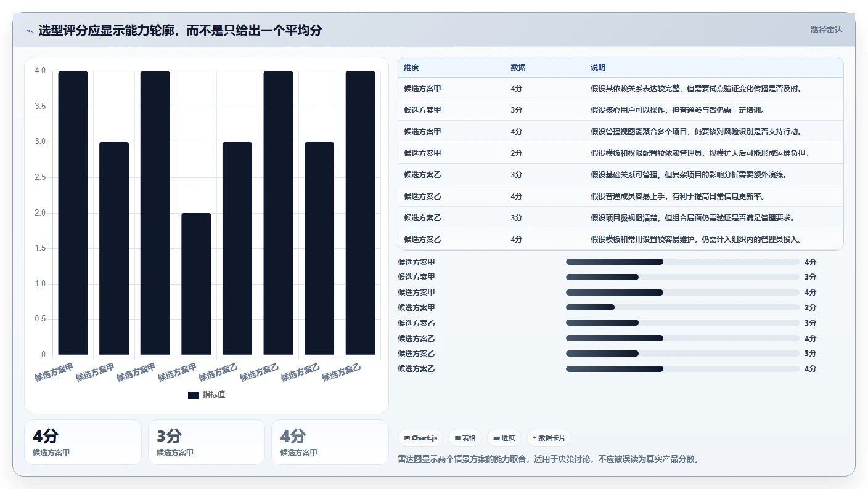Select the row about 管理视图能聚合多个项目
The height and width of the screenshot is (489, 868).
click(620, 132)
